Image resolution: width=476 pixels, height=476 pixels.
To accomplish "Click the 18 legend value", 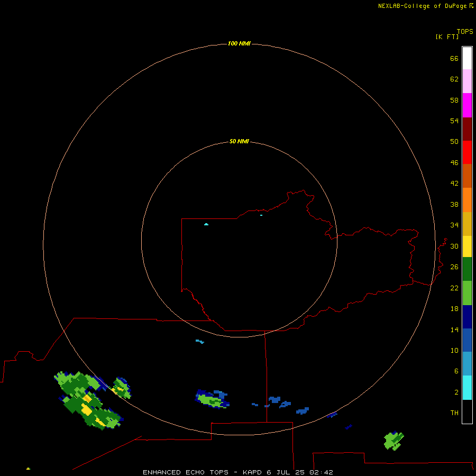I will point(454,309).
